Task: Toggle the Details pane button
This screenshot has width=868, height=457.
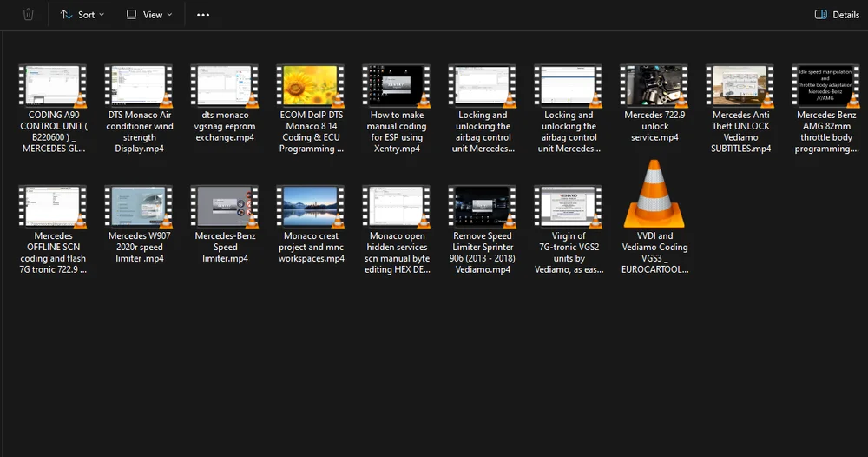Action: point(837,15)
